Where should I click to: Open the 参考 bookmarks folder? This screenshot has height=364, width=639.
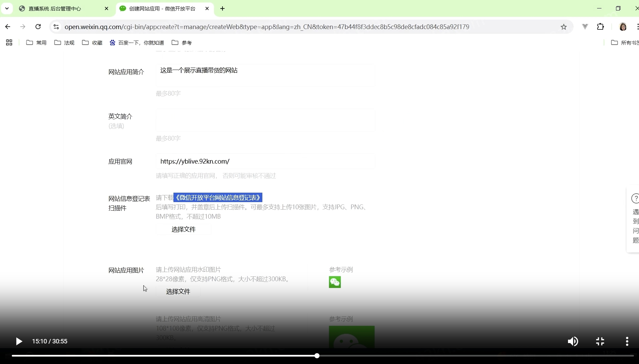click(x=182, y=43)
